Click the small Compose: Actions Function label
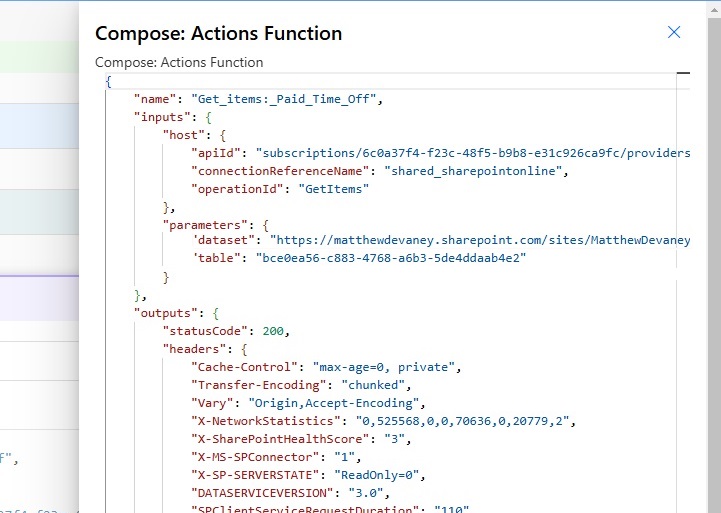 (179, 62)
